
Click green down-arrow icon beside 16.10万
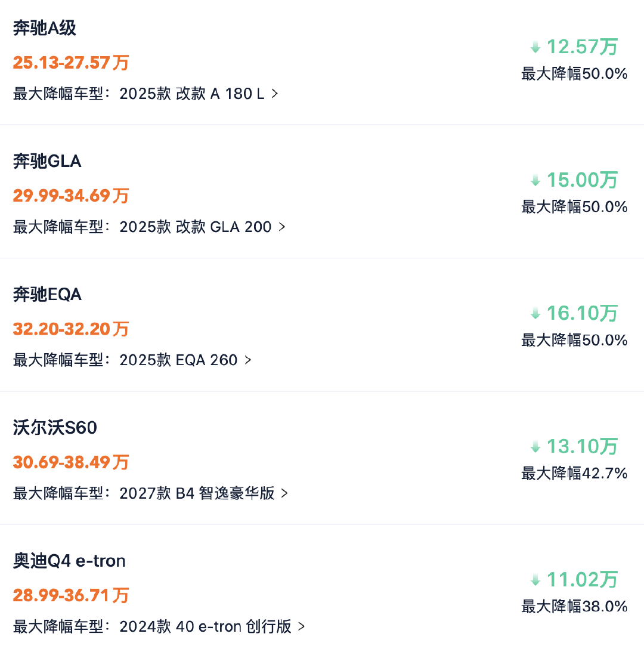coord(535,314)
